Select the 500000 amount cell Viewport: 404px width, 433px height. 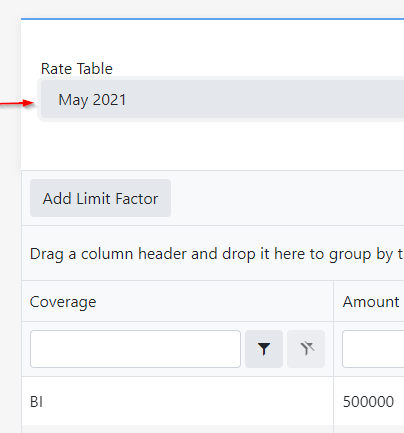[369, 401]
